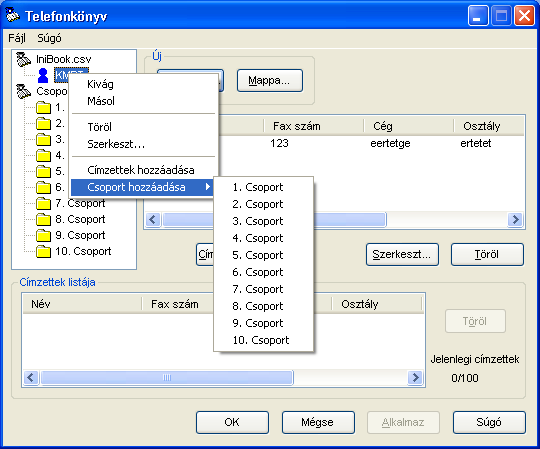Expand the Csoport hozzáadása submenu arrow
This screenshot has width=540, height=449.
(x=207, y=187)
